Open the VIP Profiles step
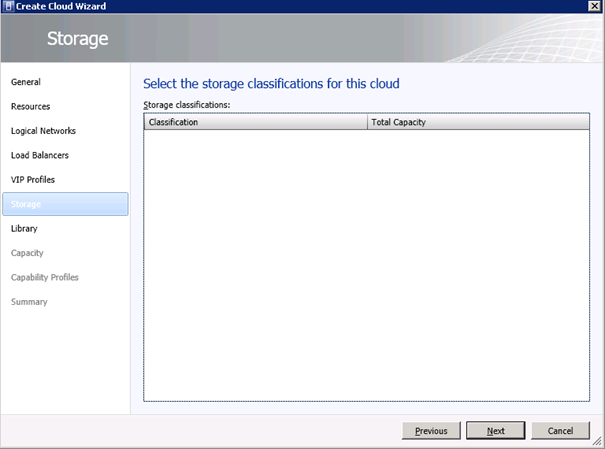The image size is (605, 449). [33, 180]
